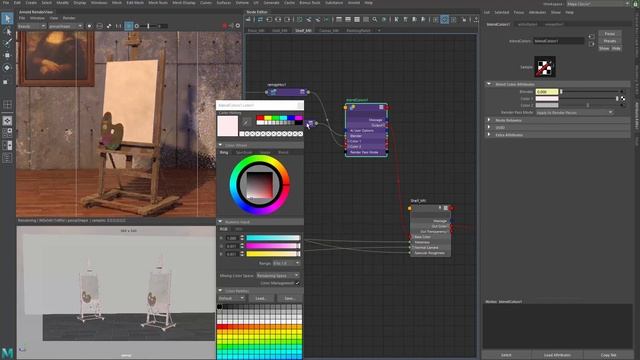The width and height of the screenshot is (640, 360).
Task: Open the Create menu in the main menu bar
Action: 31,2
